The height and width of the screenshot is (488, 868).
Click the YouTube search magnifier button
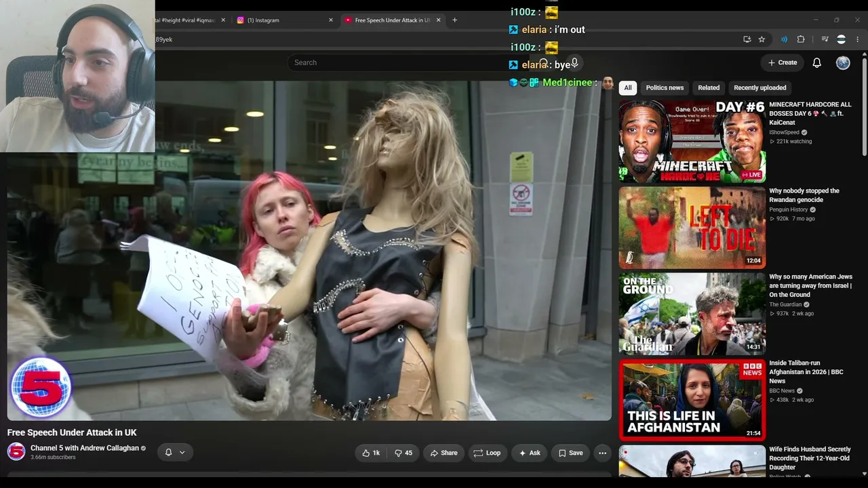543,62
